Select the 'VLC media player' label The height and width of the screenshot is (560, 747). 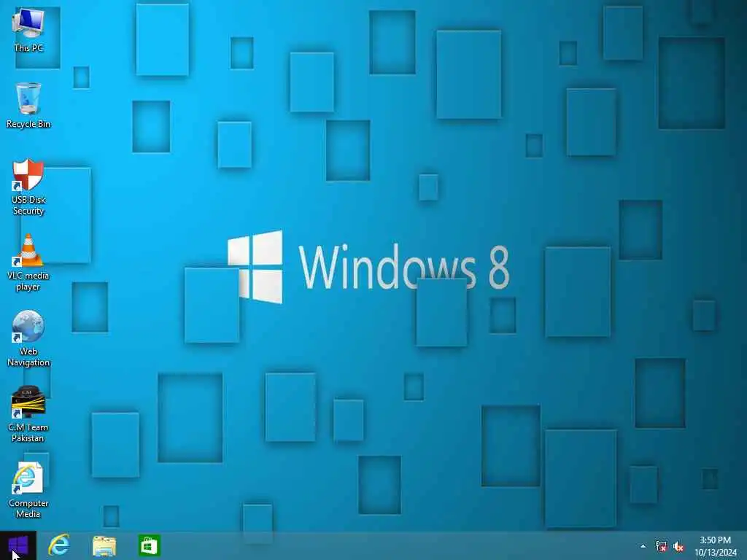(28, 281)
